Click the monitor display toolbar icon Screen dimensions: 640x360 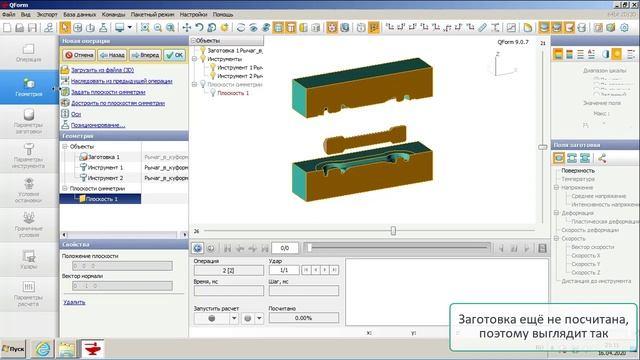[x=120, y=28]
